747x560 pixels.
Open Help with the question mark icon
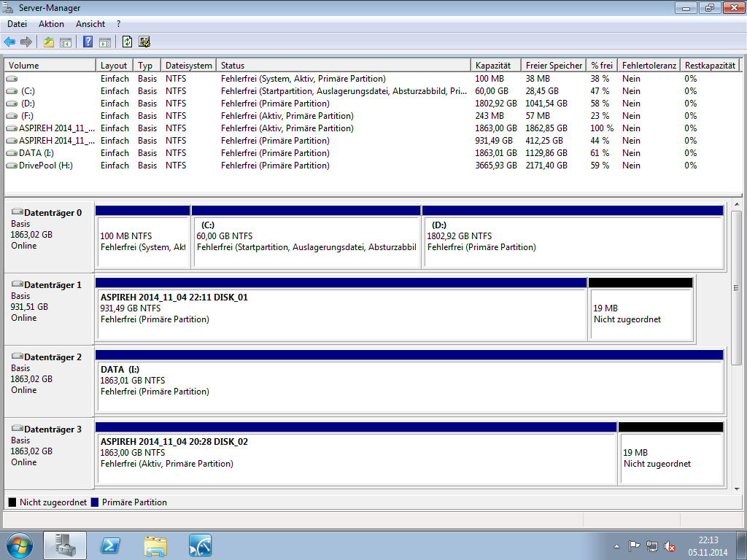88,42
